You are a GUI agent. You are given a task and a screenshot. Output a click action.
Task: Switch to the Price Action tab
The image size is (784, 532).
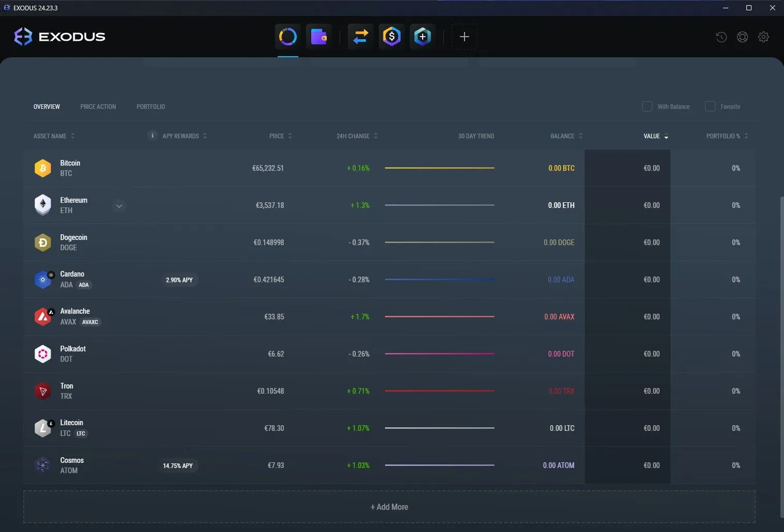click(98, 106)
